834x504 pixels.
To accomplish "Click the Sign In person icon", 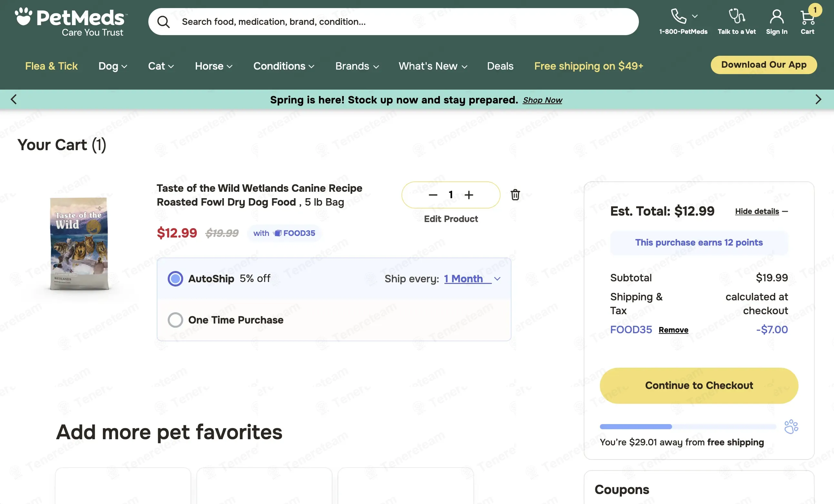I will pyautogui.click(x=777, y=16).
